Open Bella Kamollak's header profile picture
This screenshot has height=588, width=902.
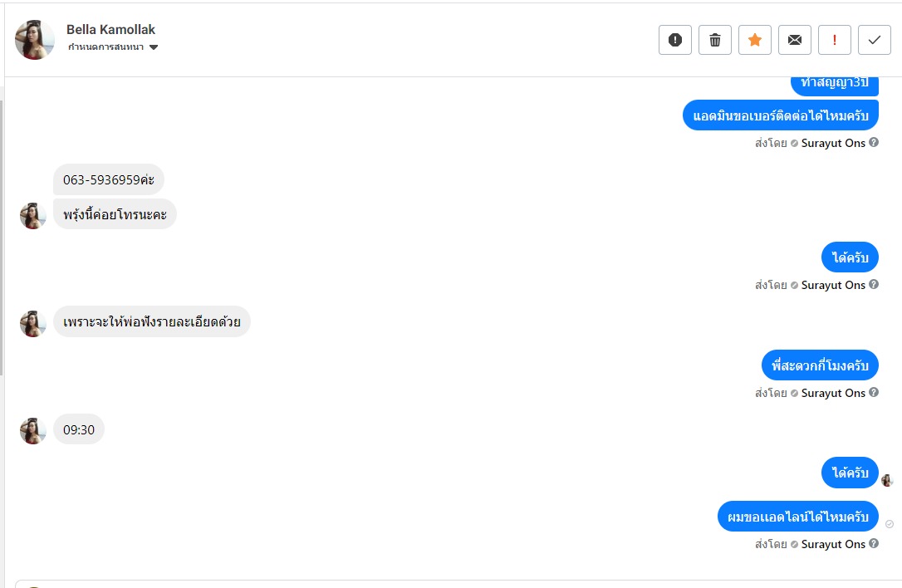35,40
